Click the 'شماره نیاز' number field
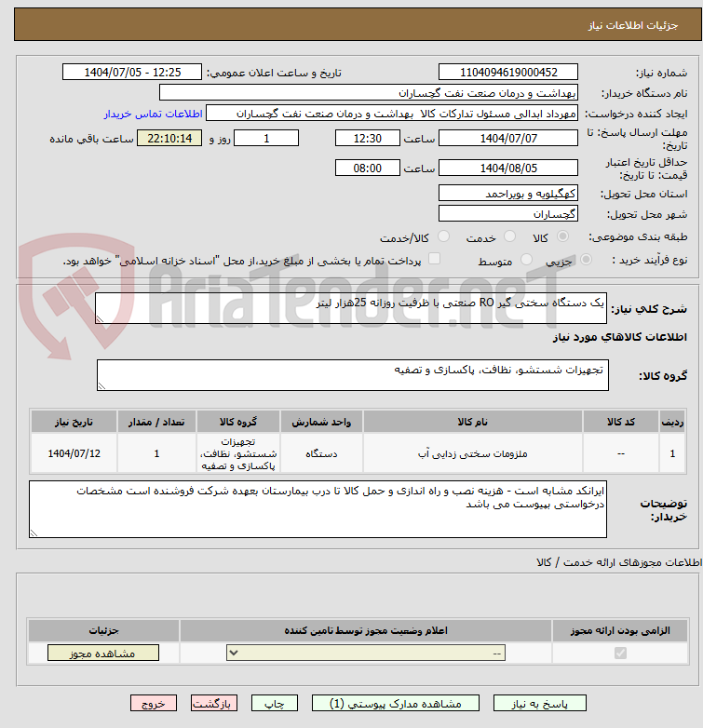Image resolution: width=703 pixels, height=728 pixels. 508,73
